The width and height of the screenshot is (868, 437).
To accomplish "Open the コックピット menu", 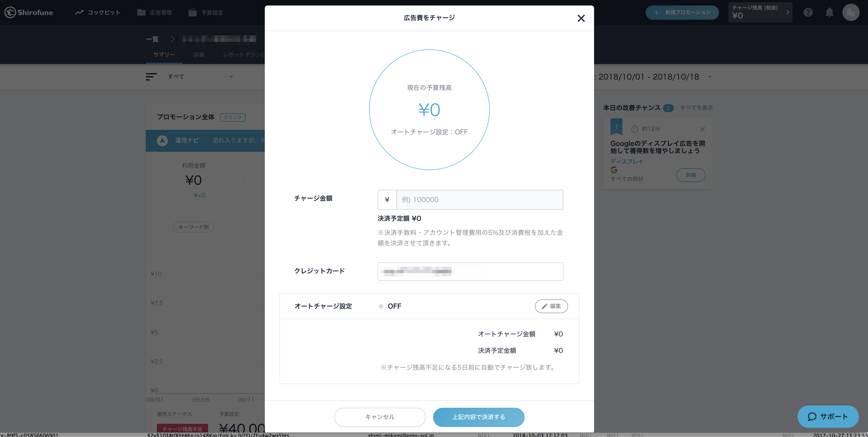I will click(97, 13).
